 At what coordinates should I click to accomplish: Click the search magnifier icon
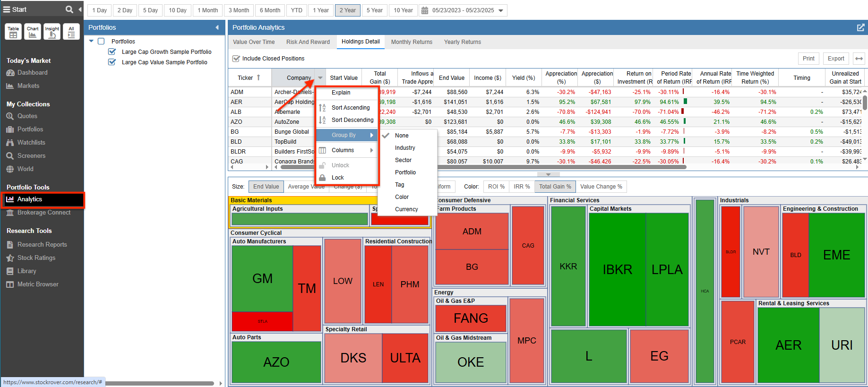tap(69, 9)
